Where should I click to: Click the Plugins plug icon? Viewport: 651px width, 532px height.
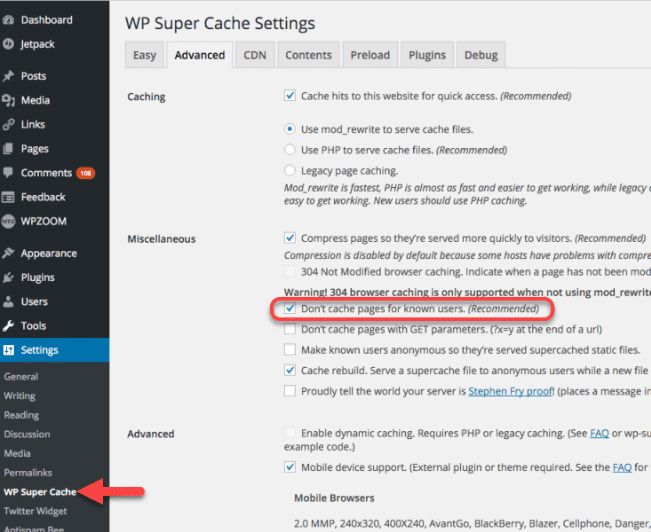coord(9,277)
